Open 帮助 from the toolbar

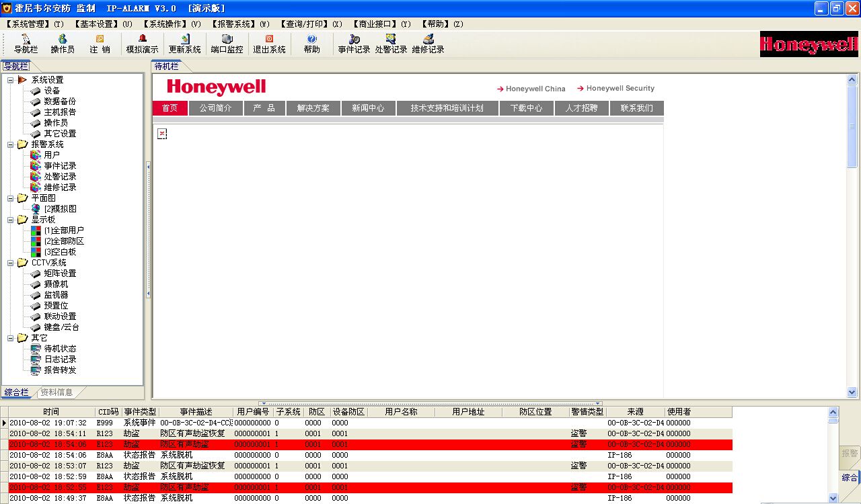click(x=311, y=44)
